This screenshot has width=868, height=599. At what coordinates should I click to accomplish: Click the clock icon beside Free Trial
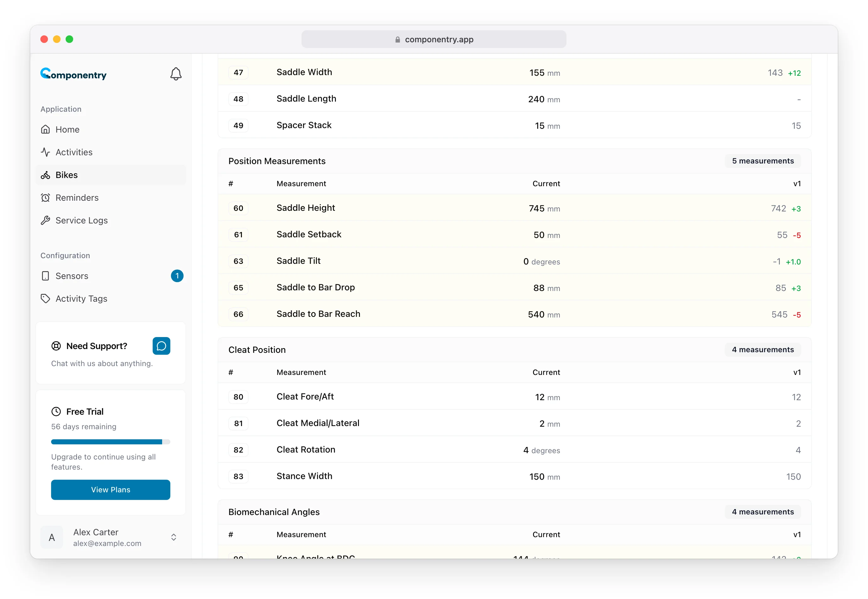[56, 412]
